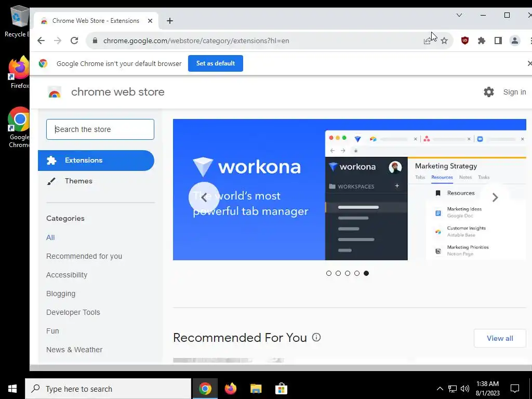Go back with the browser back arrow
Screen dimensions: 532x399
click(x=41, y=41)
